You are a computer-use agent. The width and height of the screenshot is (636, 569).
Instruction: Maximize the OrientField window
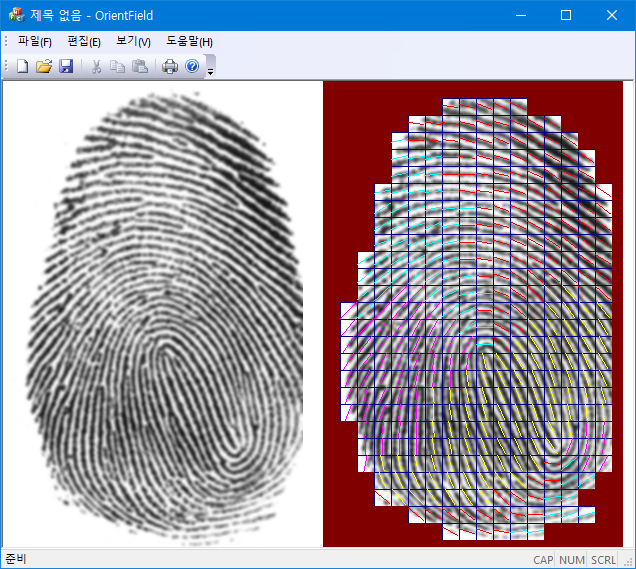coord(566,15)
